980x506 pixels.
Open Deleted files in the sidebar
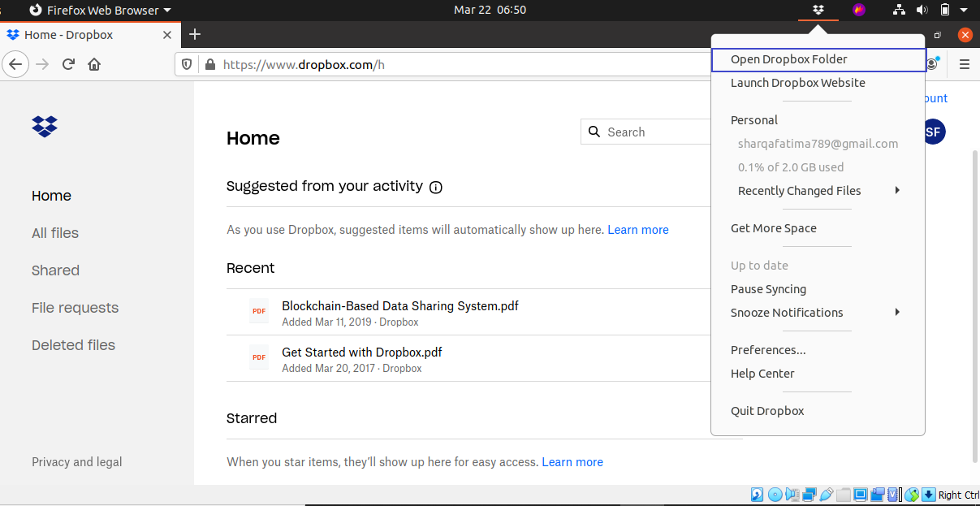tap(73, 345)
